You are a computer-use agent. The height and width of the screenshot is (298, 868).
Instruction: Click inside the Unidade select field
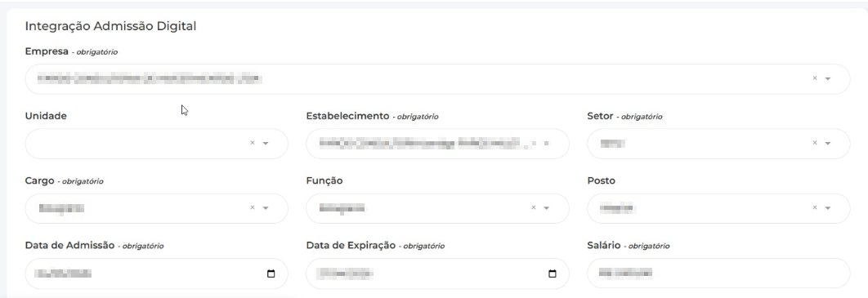[157, 144]
